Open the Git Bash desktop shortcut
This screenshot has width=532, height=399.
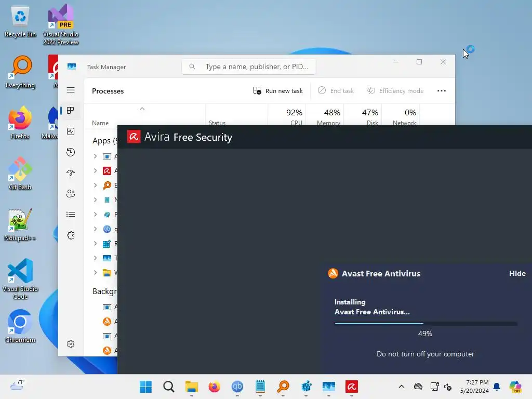click(20, 174)
